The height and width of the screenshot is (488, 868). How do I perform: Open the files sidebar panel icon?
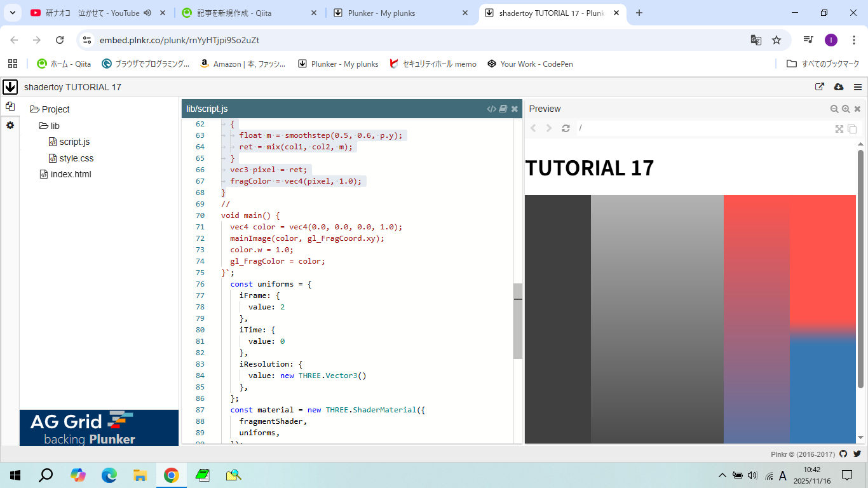(10, 106)
